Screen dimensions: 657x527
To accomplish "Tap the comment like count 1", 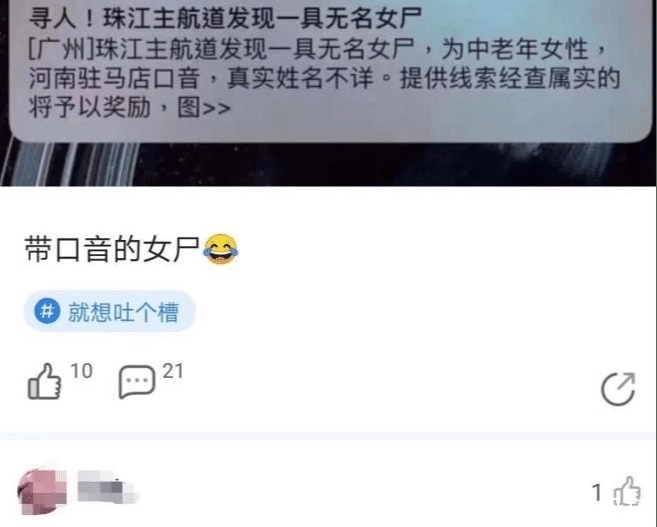I will 597,492.
